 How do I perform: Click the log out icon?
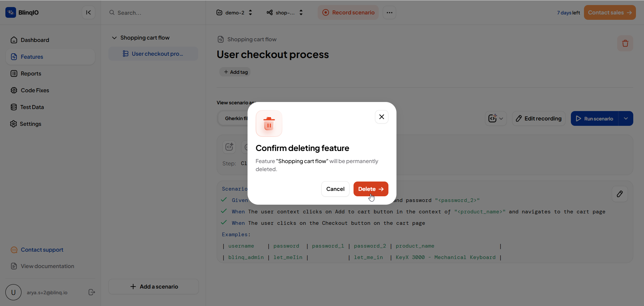point(92,292)
